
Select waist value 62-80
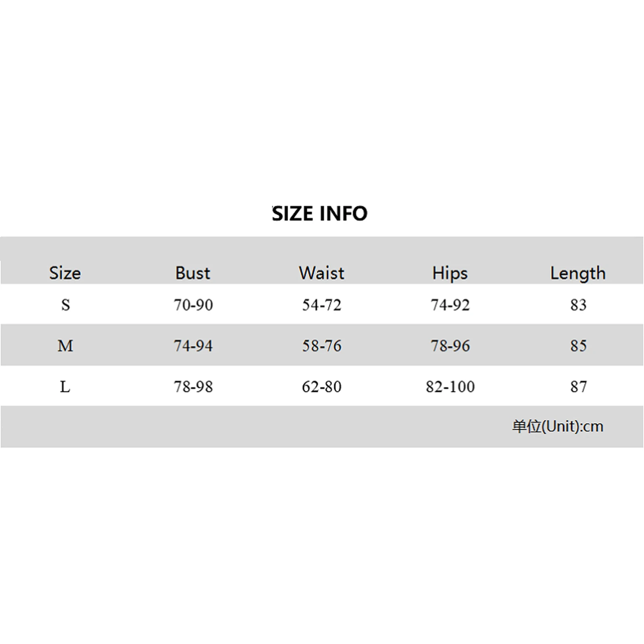(322, 387)
